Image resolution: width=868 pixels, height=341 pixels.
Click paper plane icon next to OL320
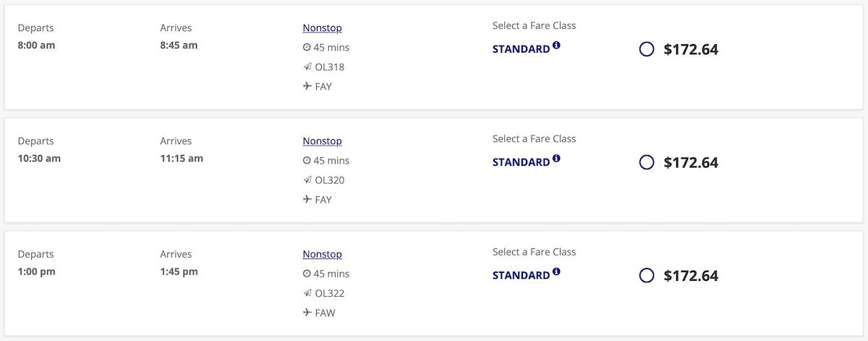pyautogui.click(x=307, y=180)
